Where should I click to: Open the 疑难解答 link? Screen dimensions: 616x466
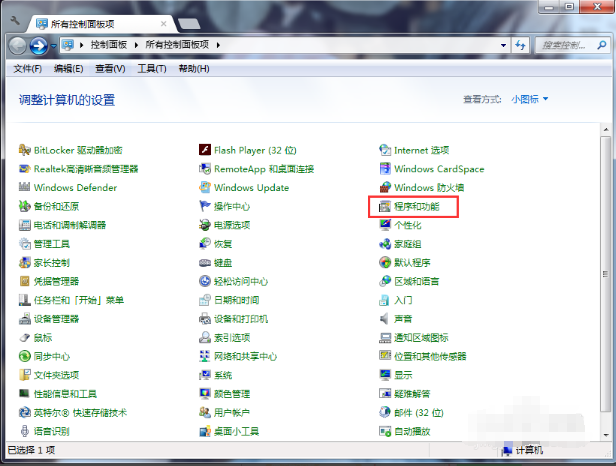(x=412, y=394)
